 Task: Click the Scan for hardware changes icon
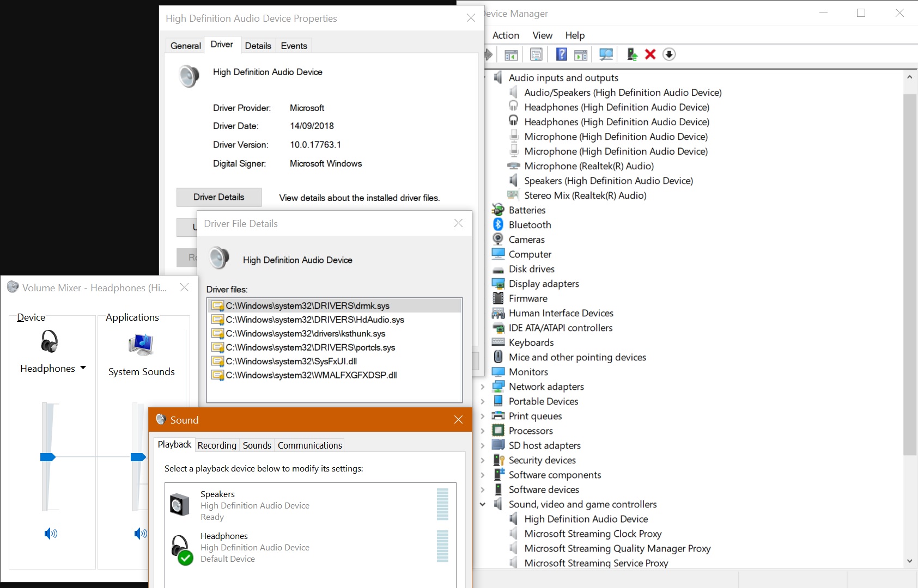tap(606, 54)
